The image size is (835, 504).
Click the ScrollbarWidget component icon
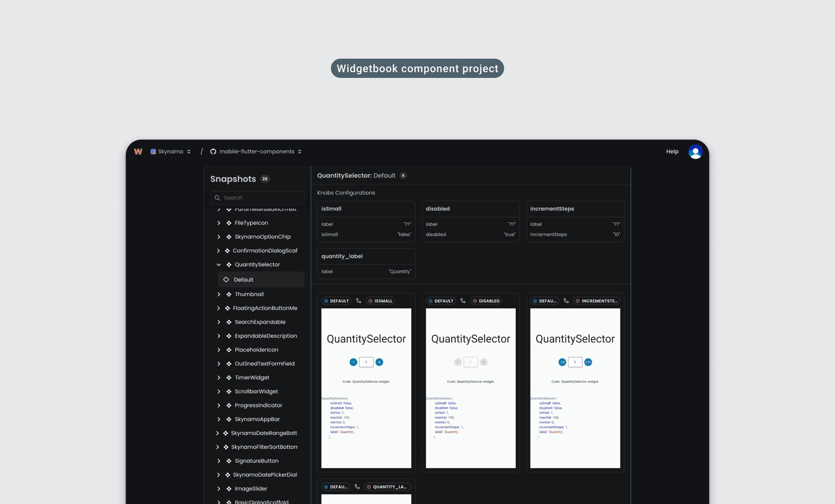tap(229, 391)
